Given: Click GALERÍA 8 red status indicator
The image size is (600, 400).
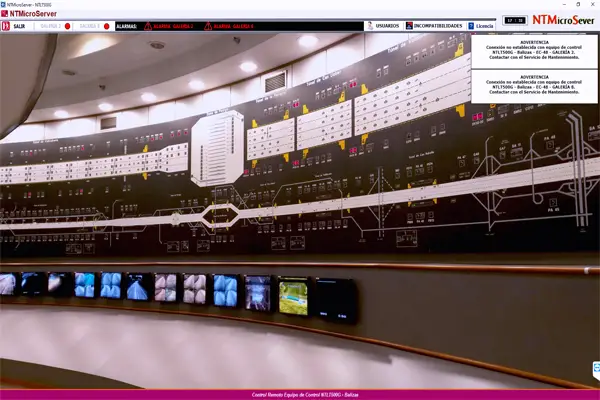Looking at the screenshot, I should point(106,26).
